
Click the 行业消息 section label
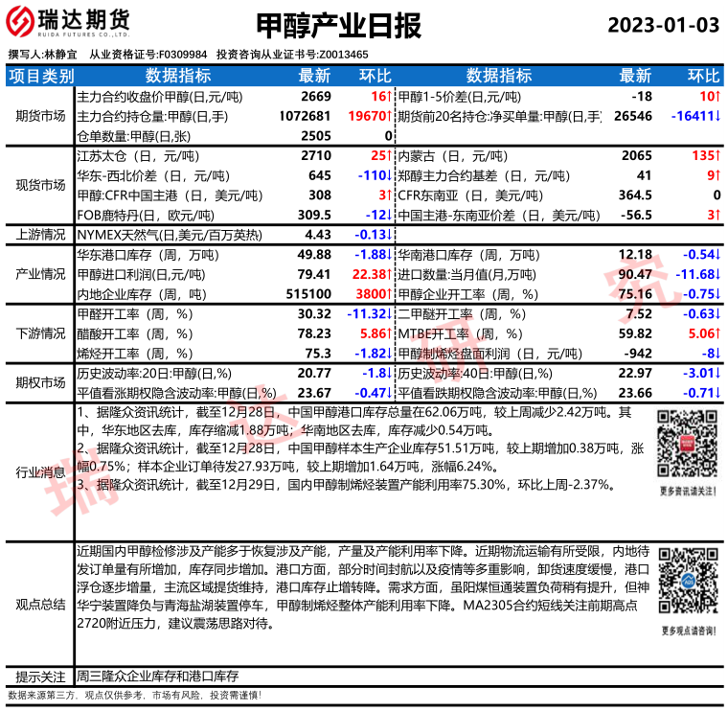click(40, 471)
